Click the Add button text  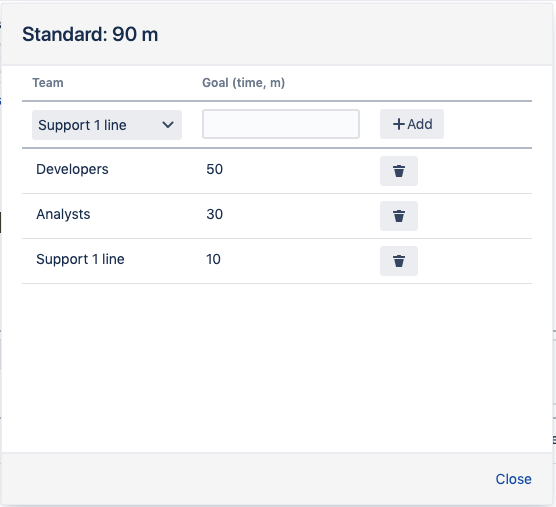pos(420,124)
